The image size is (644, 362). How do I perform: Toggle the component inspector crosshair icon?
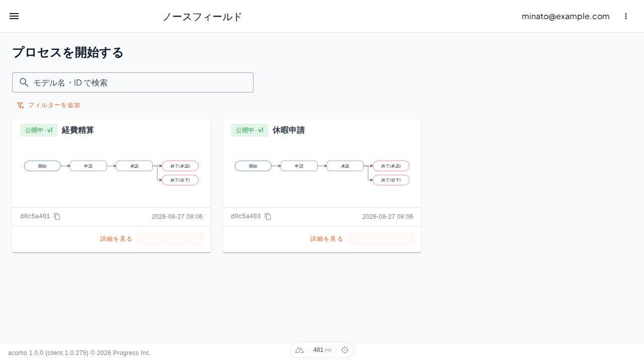[345, 350]
